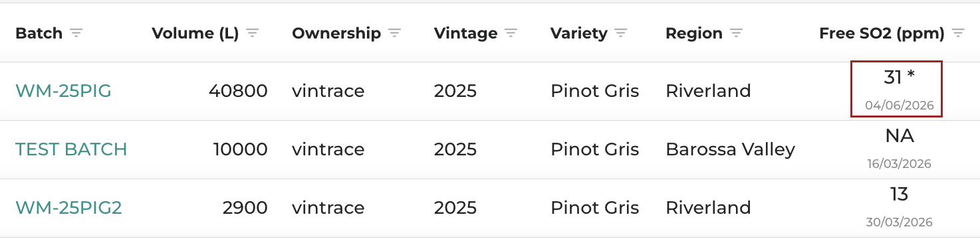
Task: Sort by the Volume (L) column header
Action: tap(195, 33)
